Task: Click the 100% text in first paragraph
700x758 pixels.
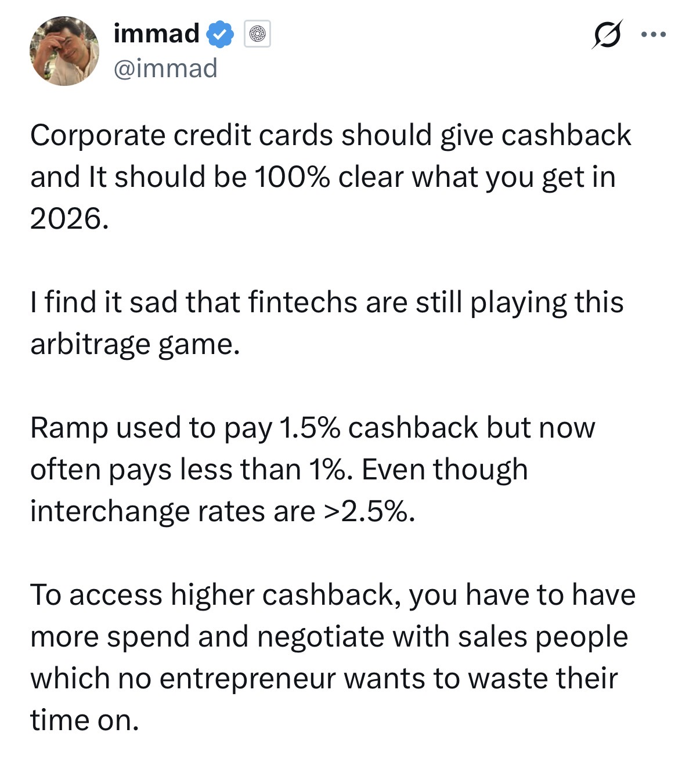Action: (x=292, y=176)
